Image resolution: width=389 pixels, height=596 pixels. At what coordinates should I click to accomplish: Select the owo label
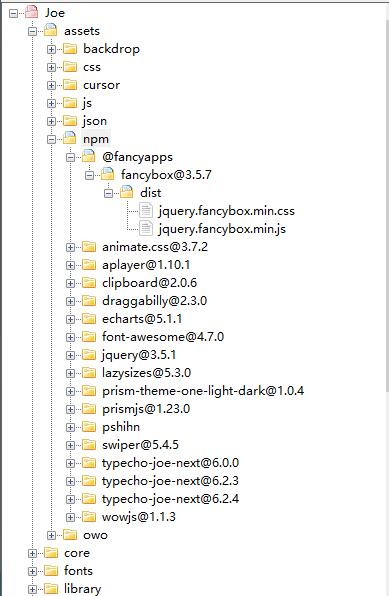coord(95,535)
